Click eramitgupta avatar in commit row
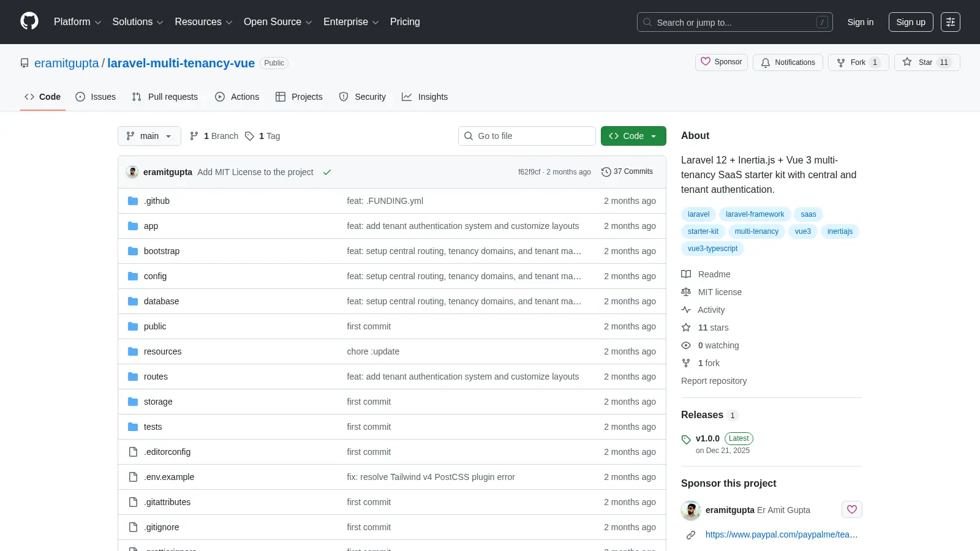980x551 pixels. click(x=132, y=172)
